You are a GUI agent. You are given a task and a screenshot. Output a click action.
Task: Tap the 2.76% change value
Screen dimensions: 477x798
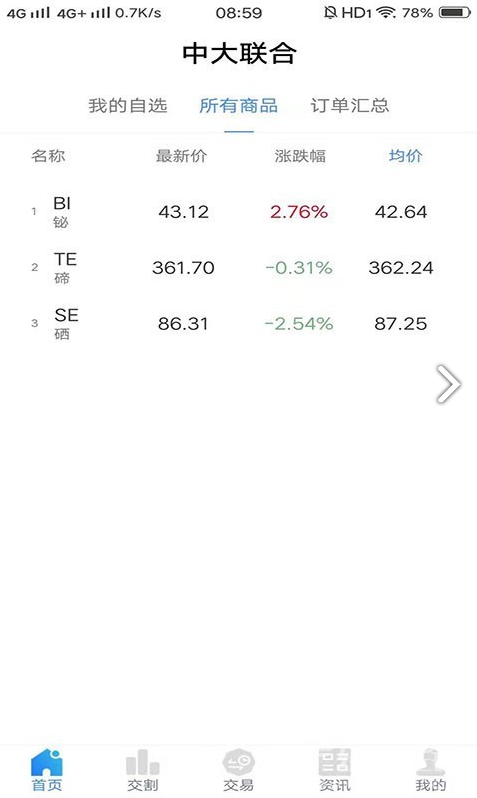pos(299,212)
